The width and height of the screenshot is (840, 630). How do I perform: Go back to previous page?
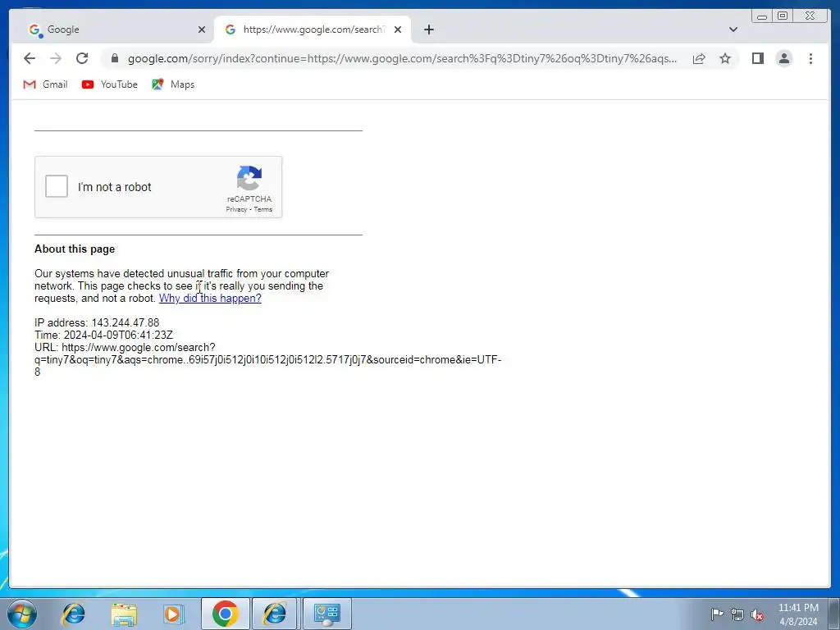(30, 58)
